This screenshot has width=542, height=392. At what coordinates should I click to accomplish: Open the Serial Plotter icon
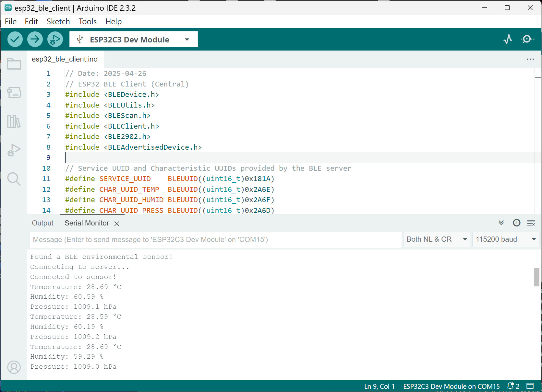tap(508, 40)
